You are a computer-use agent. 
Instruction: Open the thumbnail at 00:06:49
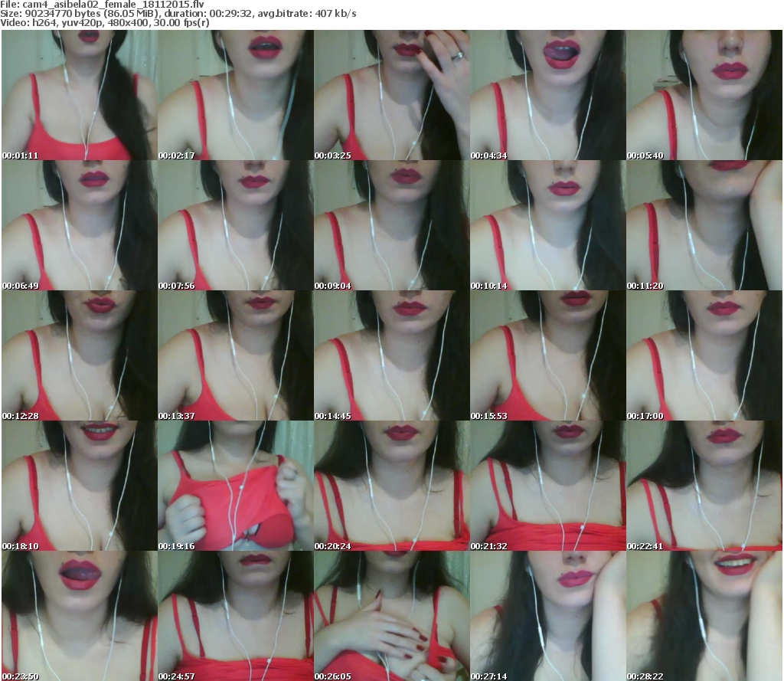click(80, 225)
